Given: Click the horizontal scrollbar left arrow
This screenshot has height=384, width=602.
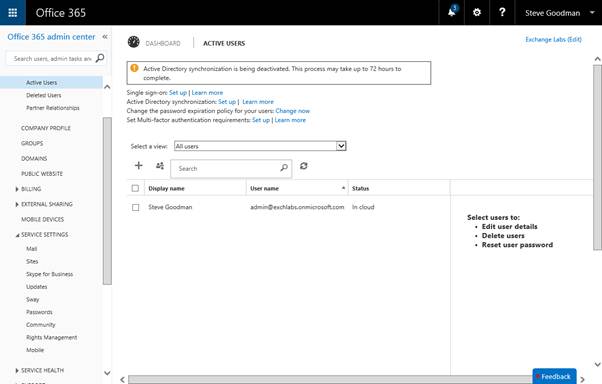Looking at the screenshot, I should coord(122,379).
